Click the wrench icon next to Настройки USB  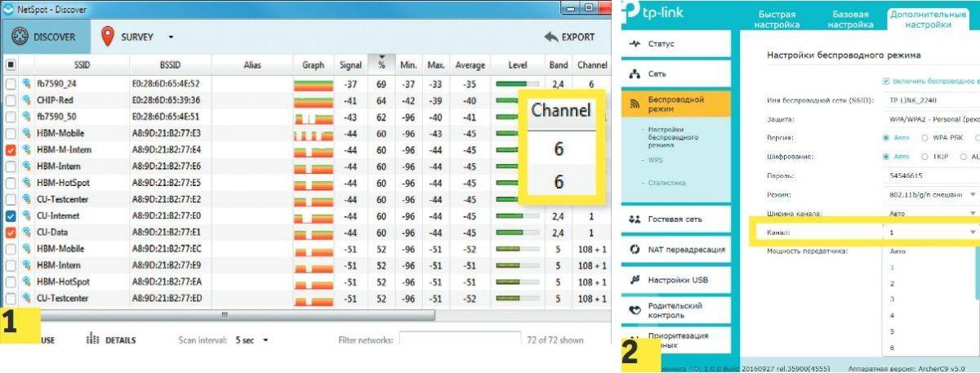point(636,280)
